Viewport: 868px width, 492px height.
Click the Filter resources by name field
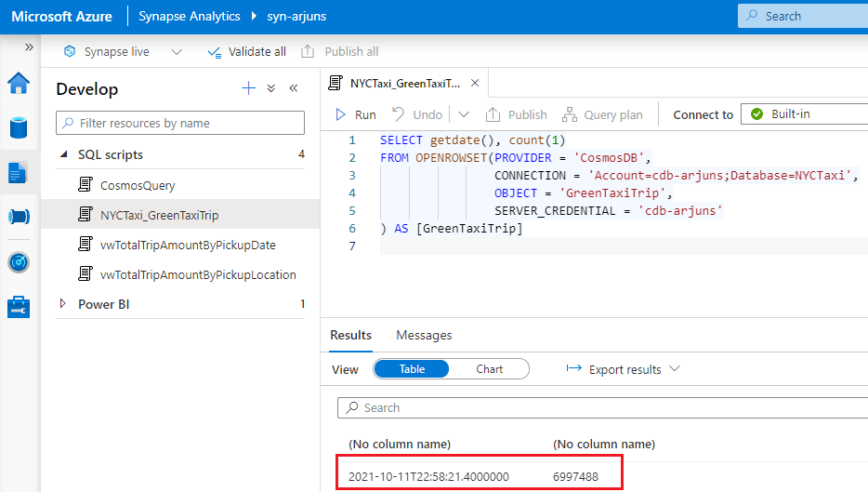pos(180,123)
